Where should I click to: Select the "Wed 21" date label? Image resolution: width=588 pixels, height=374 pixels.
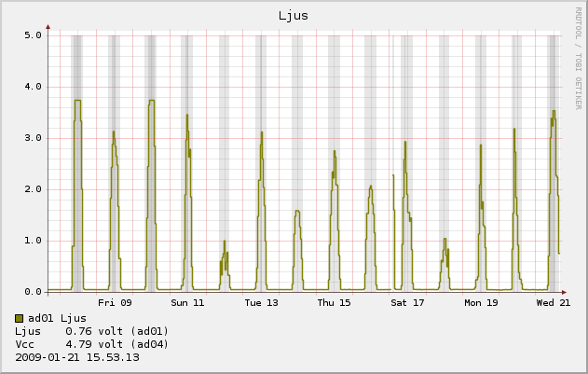click(554, 303)
